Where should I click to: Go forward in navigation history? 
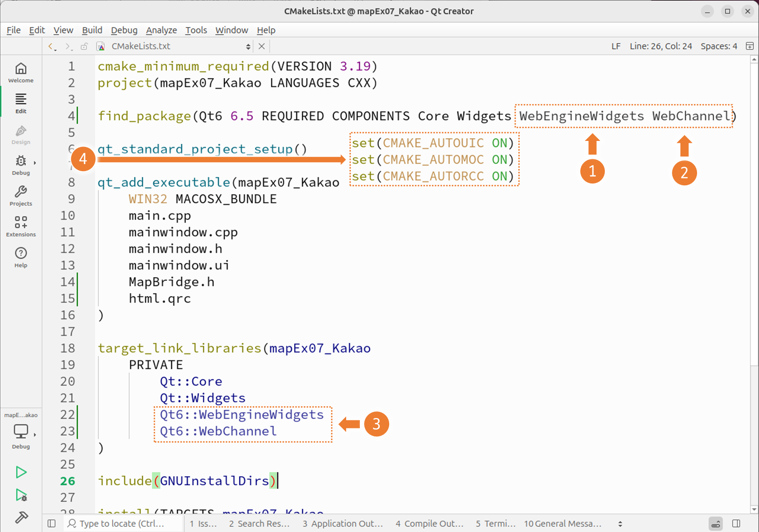tap(68, 46)
